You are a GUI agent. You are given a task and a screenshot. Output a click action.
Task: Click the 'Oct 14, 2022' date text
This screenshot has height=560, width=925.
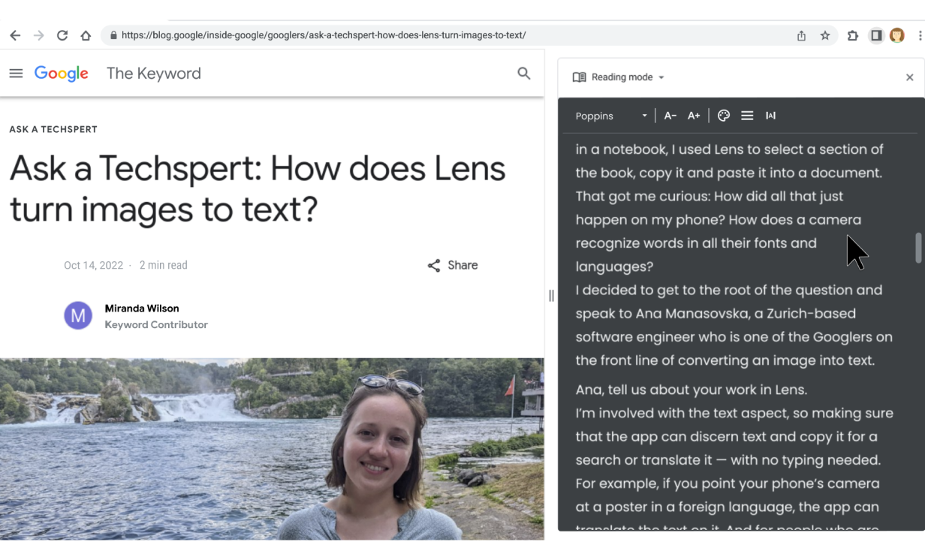[x=93, y=265]
